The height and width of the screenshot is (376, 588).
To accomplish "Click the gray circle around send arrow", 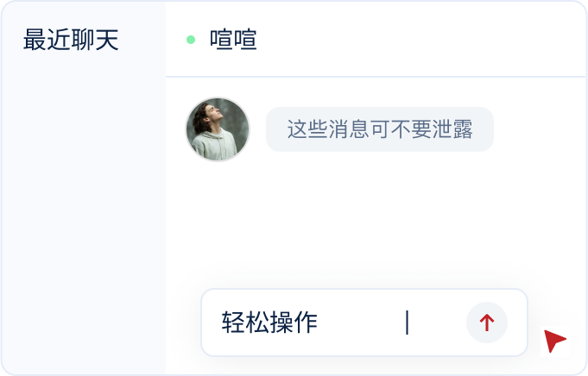I will [x=487, y=323].
